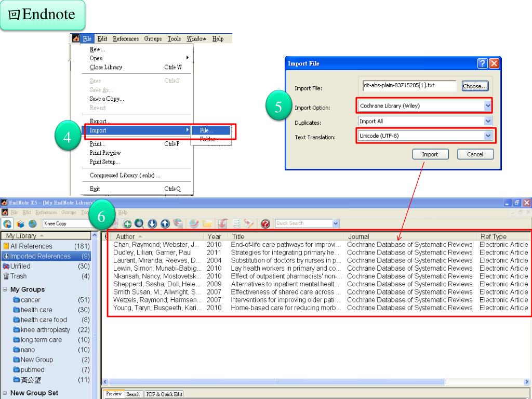This screenshot has width=532, height=399.
Task: Open EndNote Help red question icon
Action: pos(265,223)
